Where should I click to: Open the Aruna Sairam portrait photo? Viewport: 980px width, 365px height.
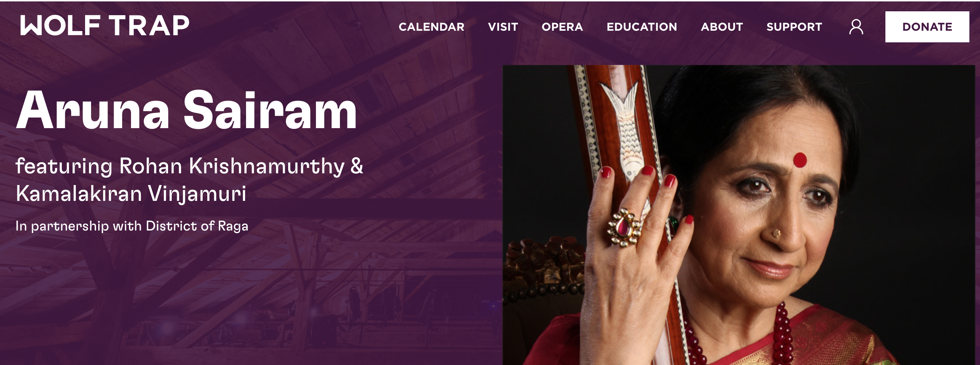point(739,215)
